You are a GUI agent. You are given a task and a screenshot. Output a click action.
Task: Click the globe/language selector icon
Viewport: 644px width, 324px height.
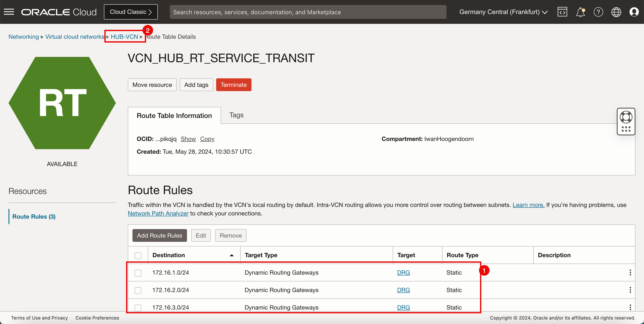616,12
